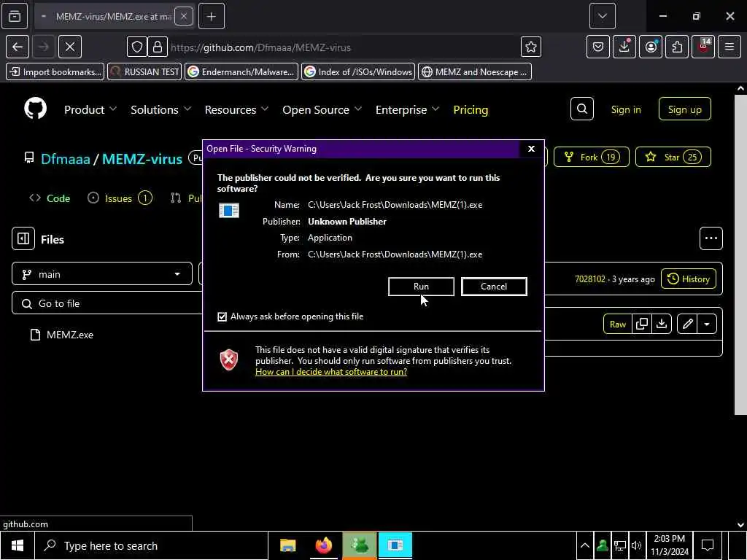Click Sign in
This screenshot has width=747, height=560.
(625, 109)
